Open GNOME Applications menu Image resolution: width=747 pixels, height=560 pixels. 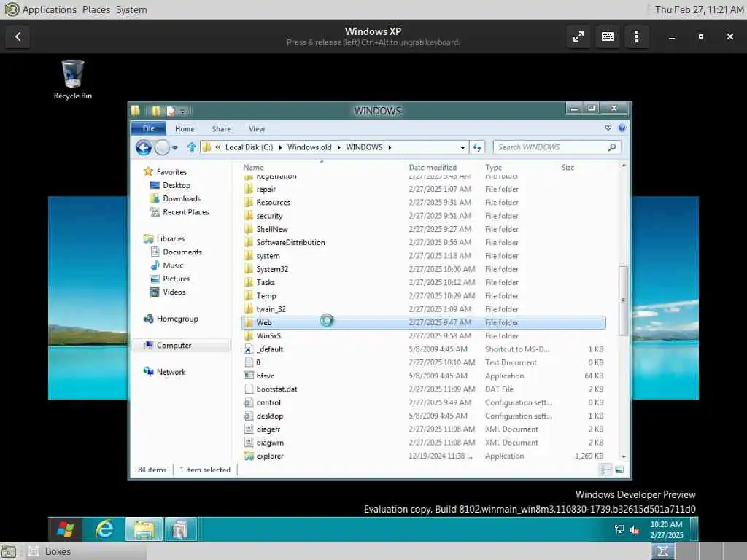[49, 9]
